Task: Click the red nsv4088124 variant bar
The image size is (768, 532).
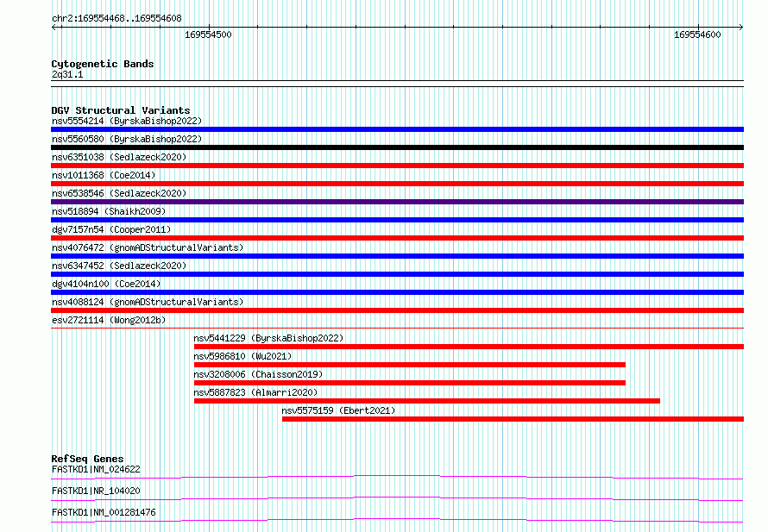Action: click(x=397, y=310)
